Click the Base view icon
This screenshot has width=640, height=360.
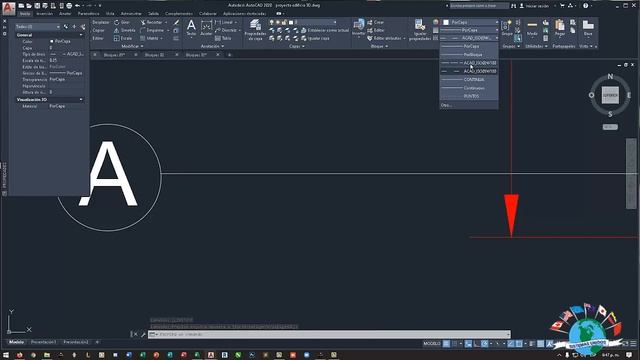pyautogui.click(x=588, y=28)
